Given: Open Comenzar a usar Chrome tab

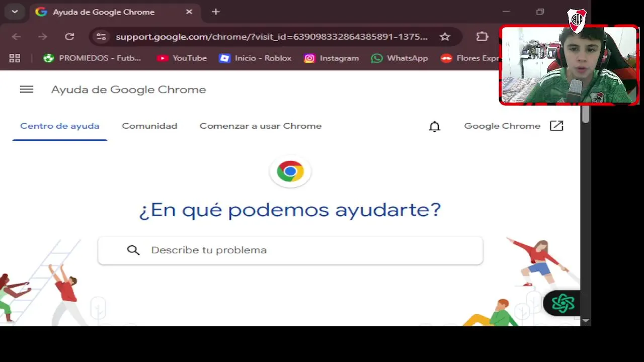Looking at the screenshot, I should click(x=261, y=126).
